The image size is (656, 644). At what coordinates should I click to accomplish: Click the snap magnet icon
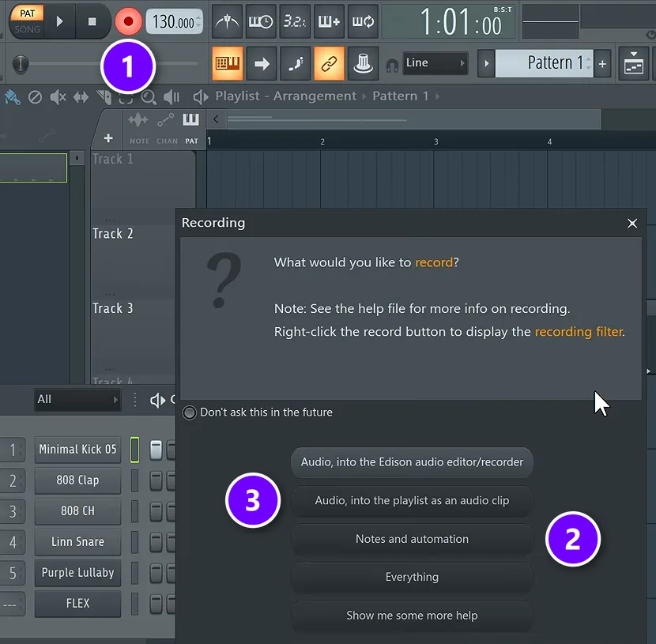coord(392,66)
